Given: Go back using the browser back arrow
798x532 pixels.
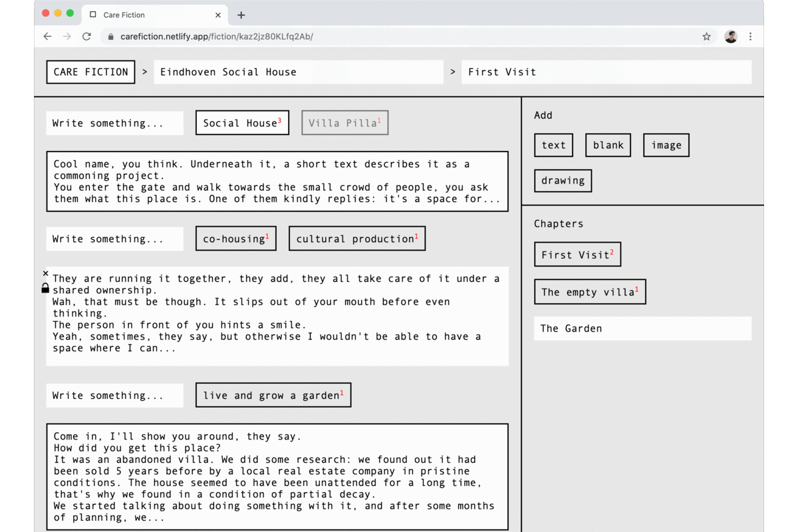Looking at the screenshot, I should pyautogui.click(x=47, y=37).
